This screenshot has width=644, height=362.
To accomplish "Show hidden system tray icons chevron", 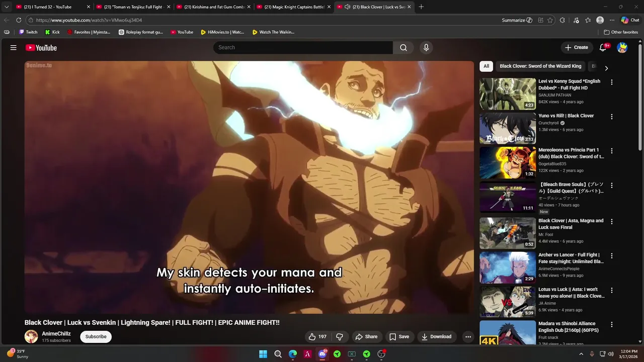I will (x=581, y=354).
